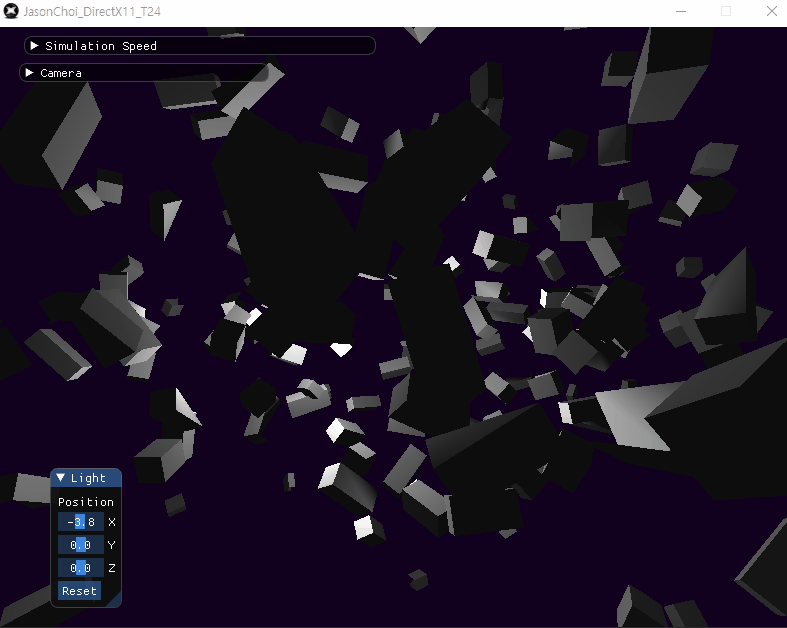Image resolution: width=787 pixels, height=628 pixels.
Task: Adjust the light Z position field
Action: [x=81, y=568]
